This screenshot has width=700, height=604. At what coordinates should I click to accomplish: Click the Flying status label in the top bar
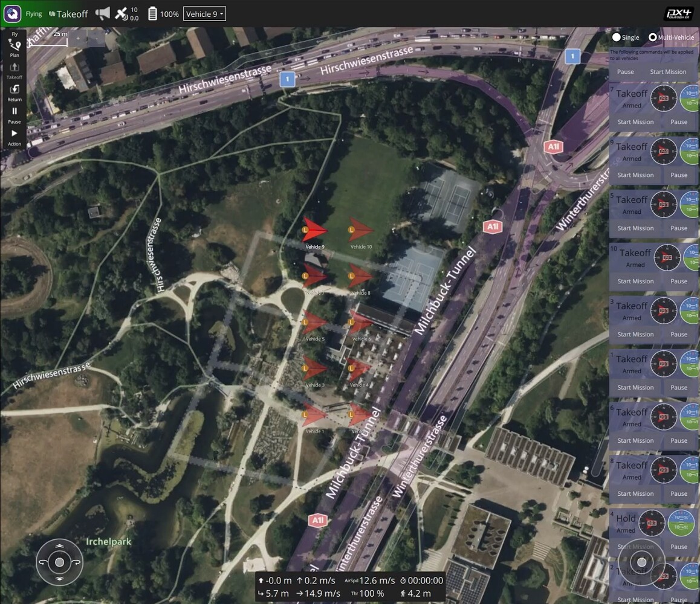[33, 13]
